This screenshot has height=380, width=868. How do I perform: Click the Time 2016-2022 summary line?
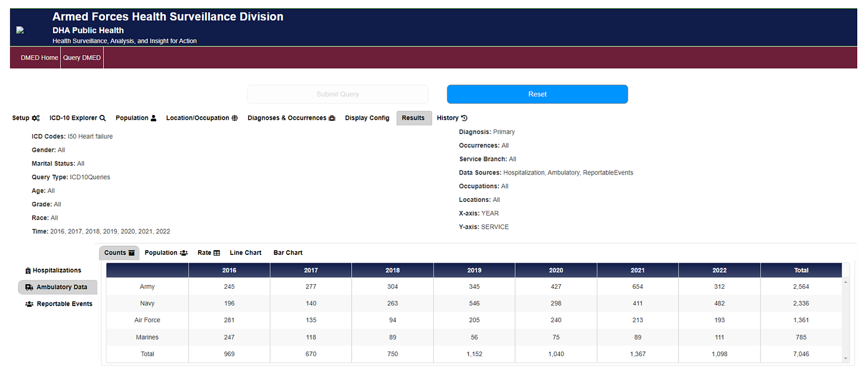point(101,231)
